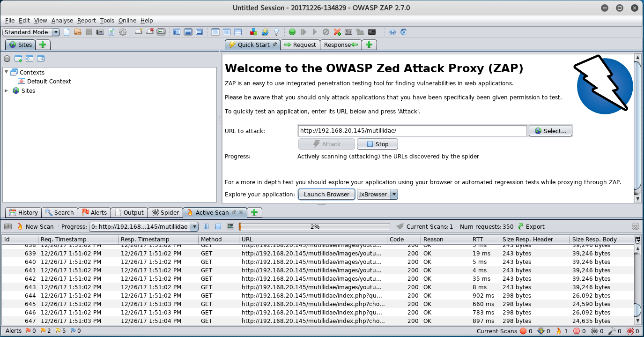Toggle Expand Information tabs layout
644x337 pixels.
coord(188,32)
